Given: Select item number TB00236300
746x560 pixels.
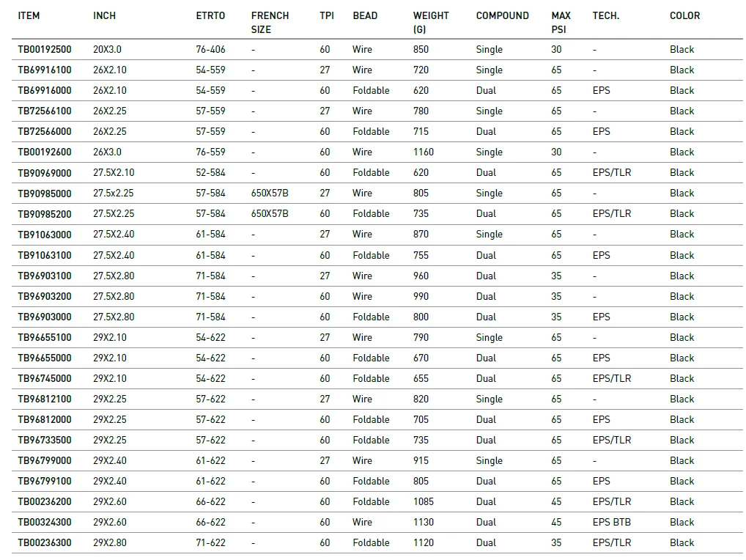Looking at the screenshot, I should coord(45,542).
